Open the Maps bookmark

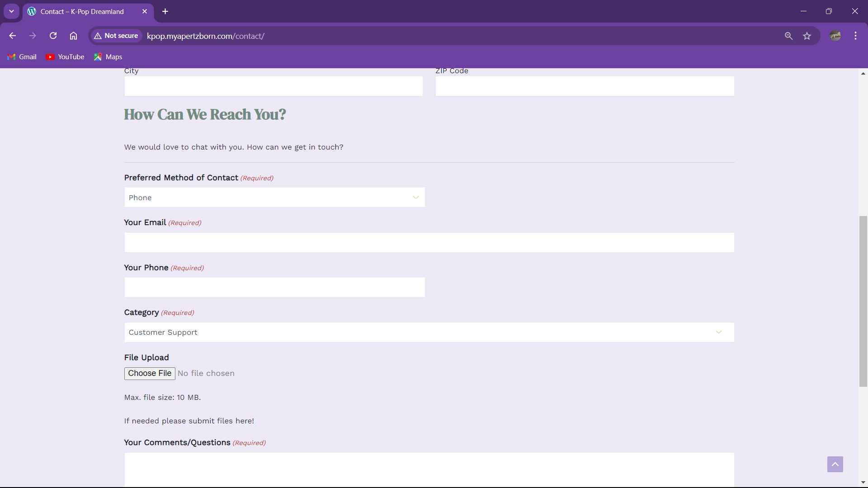[x=108, y=57]
